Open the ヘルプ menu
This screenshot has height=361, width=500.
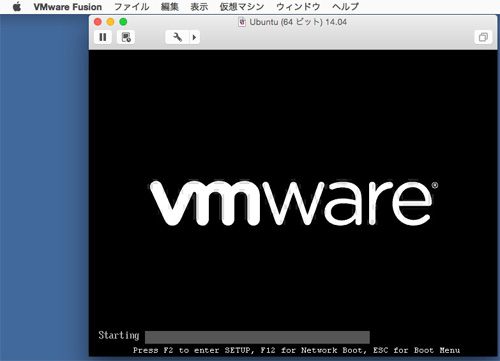coord(345,7)
